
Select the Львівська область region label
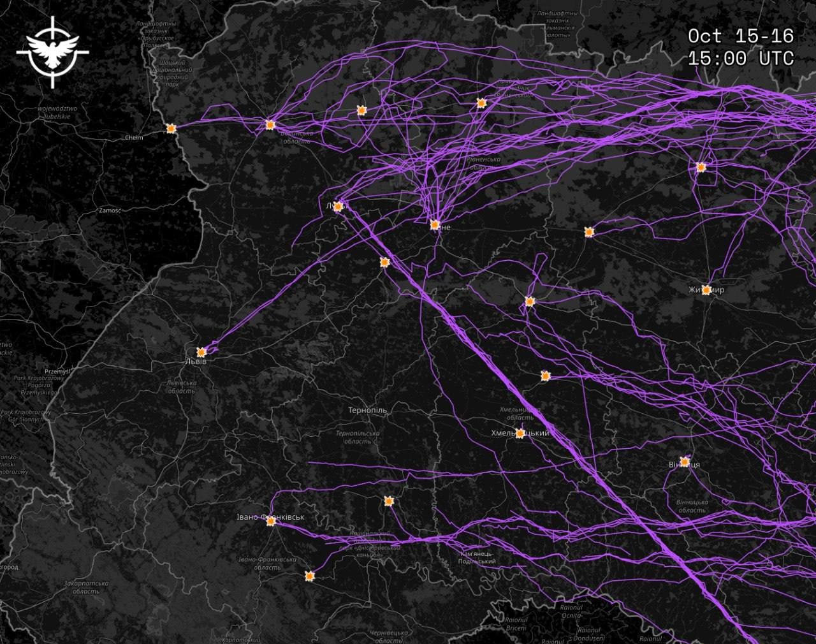(x=182, y=387)
